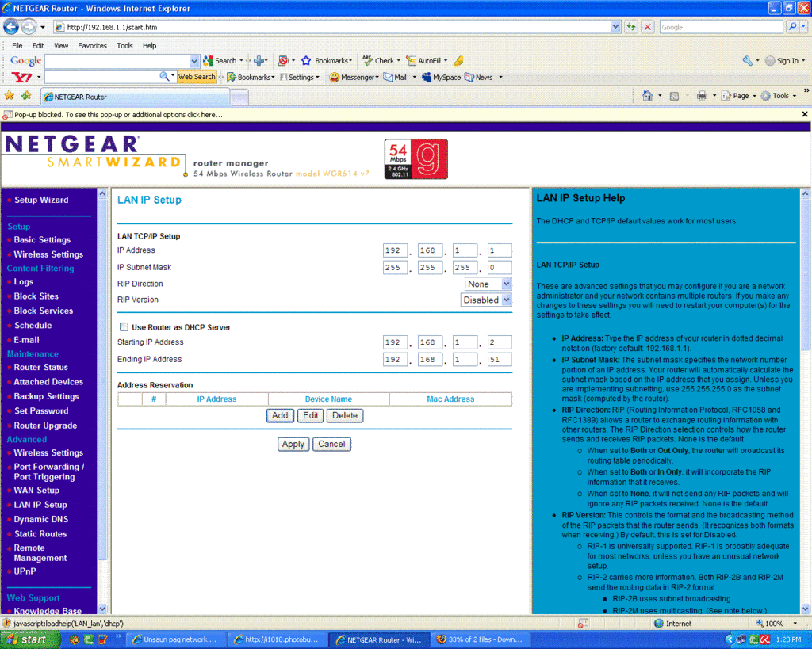Go back with the browser Back arrow
Screen dimensions: 812x649
click(11, 26)
